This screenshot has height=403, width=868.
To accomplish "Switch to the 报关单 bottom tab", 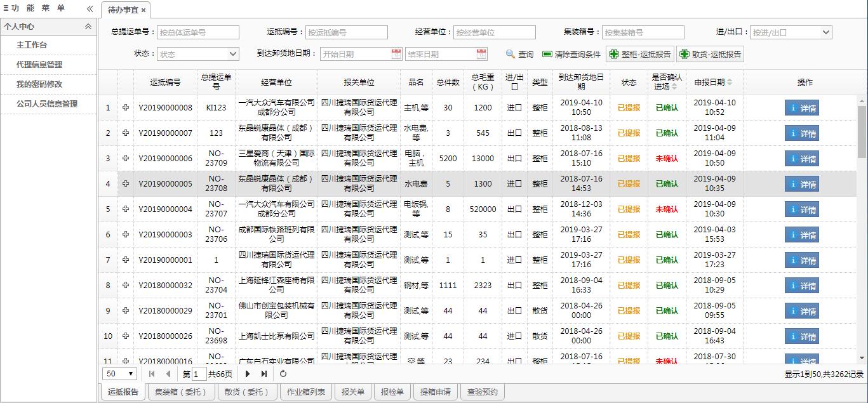I will 352,392.
